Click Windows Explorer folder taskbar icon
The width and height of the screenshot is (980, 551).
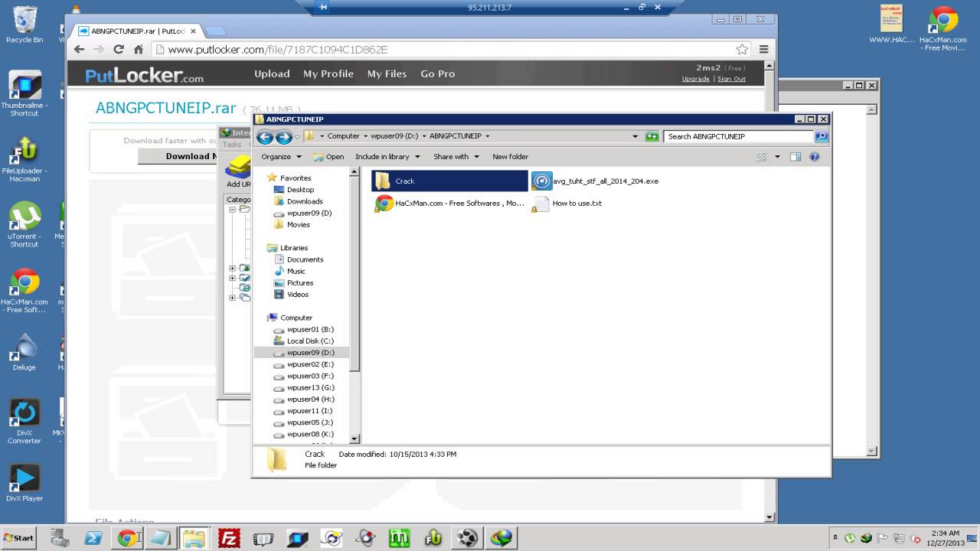coord(194,538)
